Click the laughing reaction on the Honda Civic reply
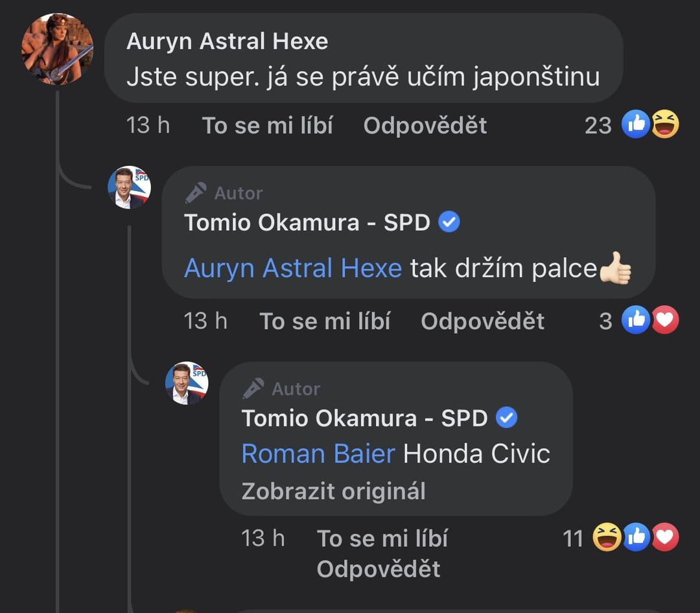Screen dimensions: 700x613 click(607, 537)
